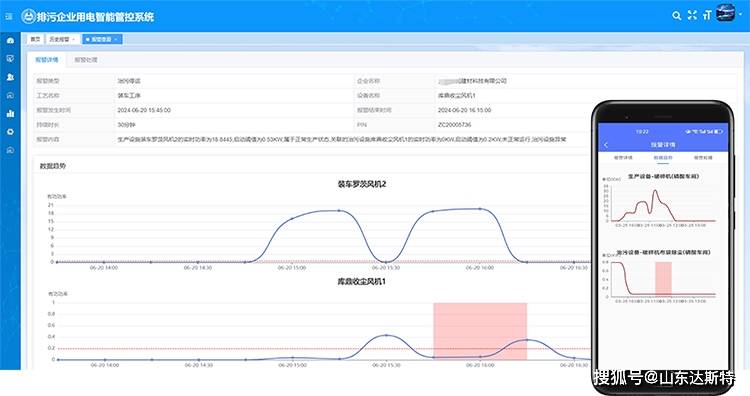
Task: Select the active blue page tab
Action: coord(102,39)
